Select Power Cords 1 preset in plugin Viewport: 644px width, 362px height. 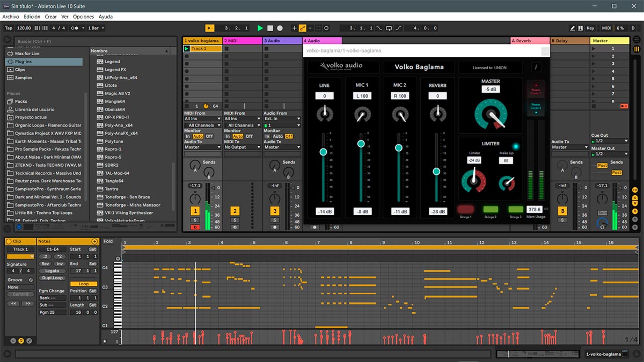(x=536, y=90)
